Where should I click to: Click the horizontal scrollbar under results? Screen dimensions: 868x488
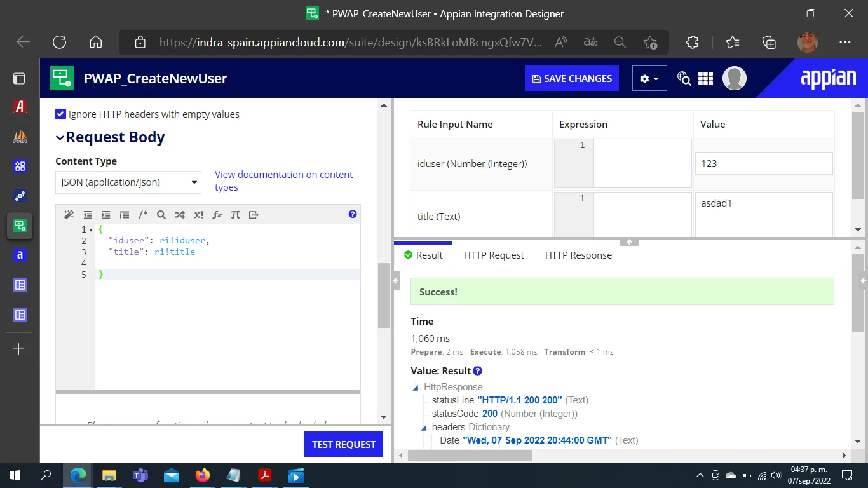pyautogui.click(x=470, y=456)
